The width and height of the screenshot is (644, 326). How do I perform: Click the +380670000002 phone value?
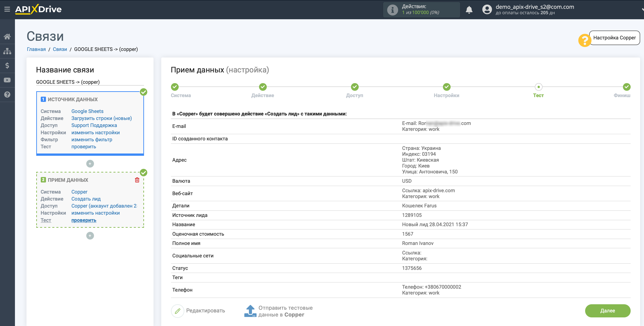pos(443,287)
